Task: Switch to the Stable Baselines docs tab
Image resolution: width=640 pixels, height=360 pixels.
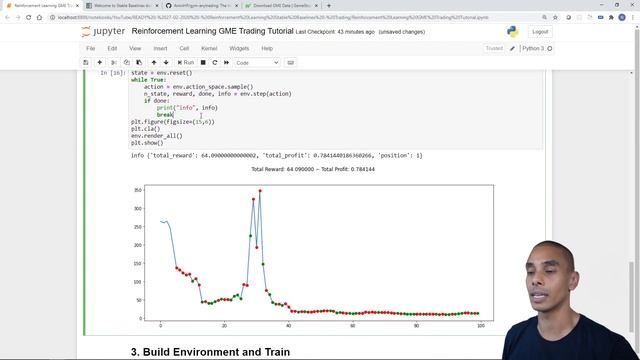Action: pos(121,6)
